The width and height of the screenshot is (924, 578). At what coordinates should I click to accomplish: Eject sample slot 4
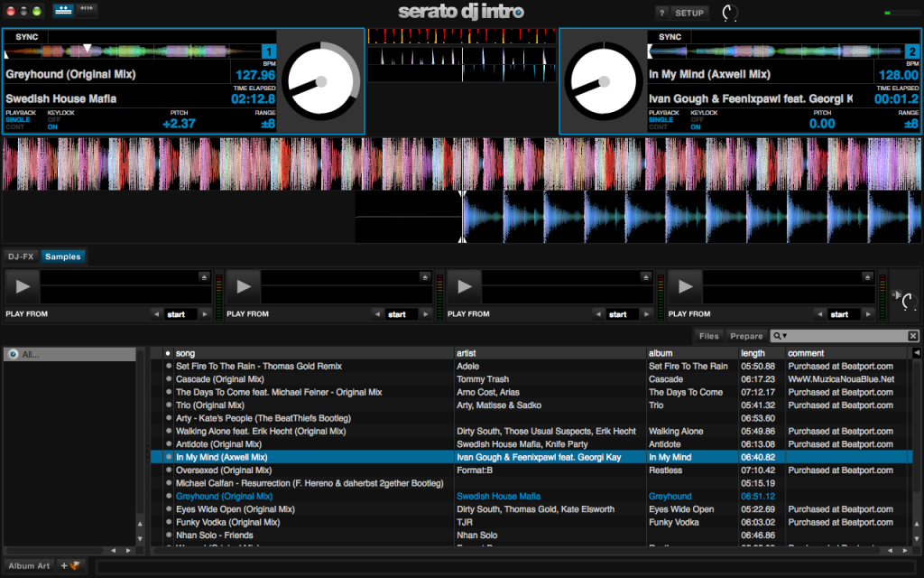pos(867,277)
